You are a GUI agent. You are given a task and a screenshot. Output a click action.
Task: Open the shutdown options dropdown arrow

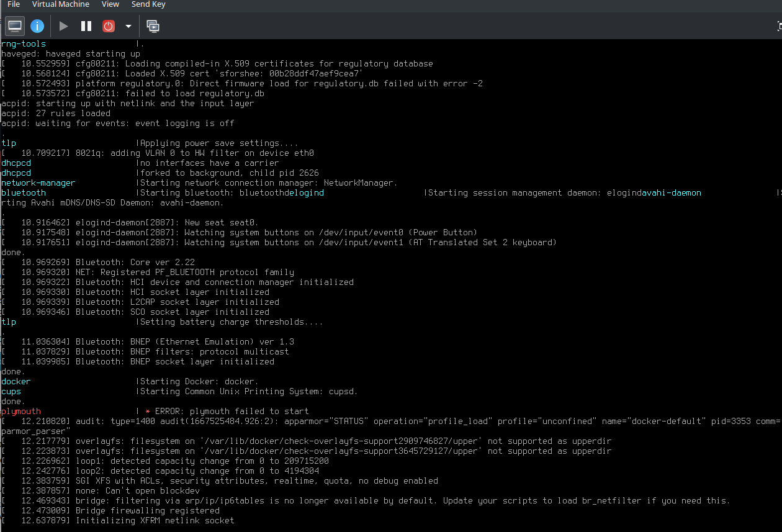click(127, 25)
